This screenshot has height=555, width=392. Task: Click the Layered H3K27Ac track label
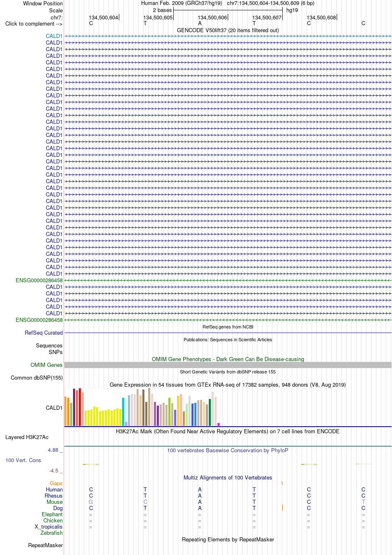tap(27, 437)
